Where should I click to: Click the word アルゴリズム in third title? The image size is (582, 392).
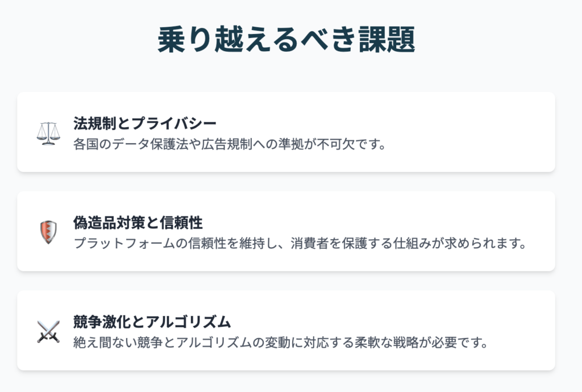point(188,322)
